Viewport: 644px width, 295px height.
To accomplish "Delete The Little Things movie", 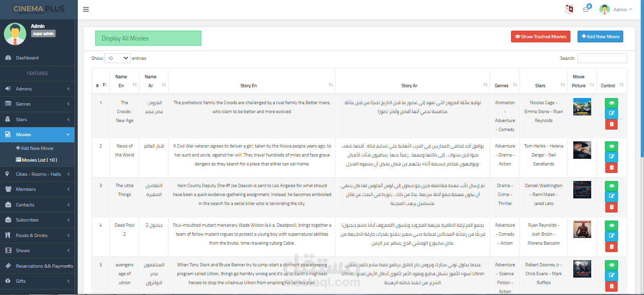I will (611, 207).
